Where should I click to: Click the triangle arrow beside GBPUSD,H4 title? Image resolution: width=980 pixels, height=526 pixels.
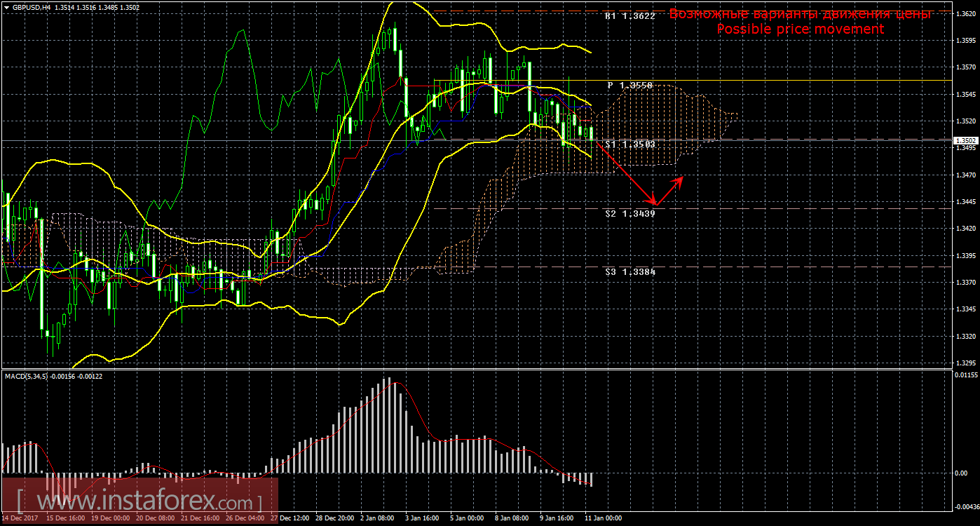click(x=6, y=8)
